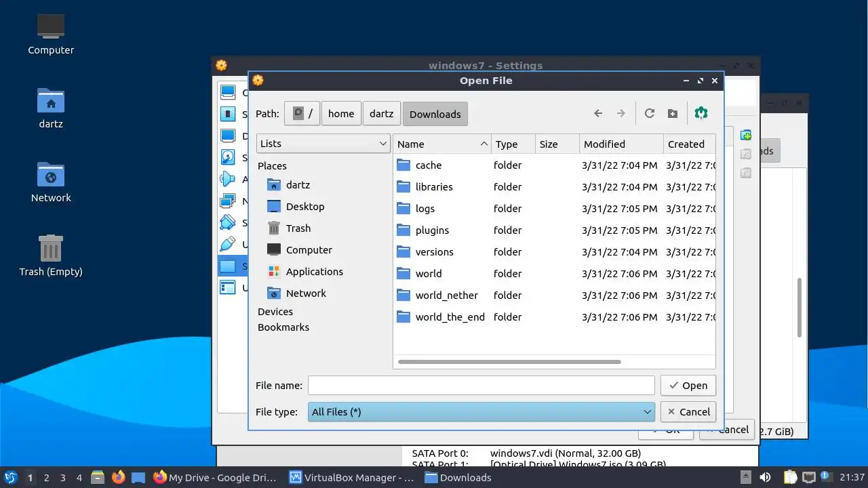Click the Downloads path segment
This screenshot has width=868, height=488.
pos(435,114)
